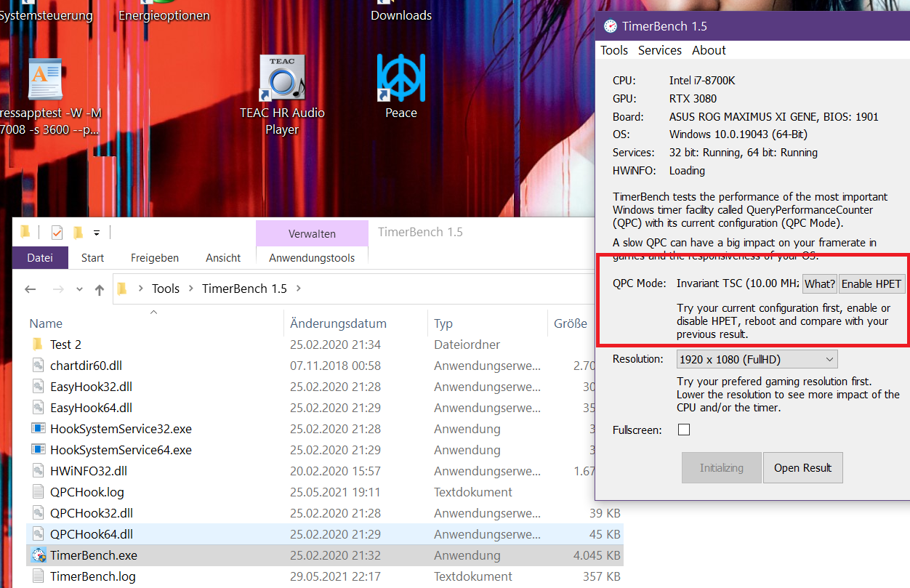Viewport: 910px width, 588px height.
Task: Click the New Folder icon in quick access toolbar
Action: (x=78, y=233)
